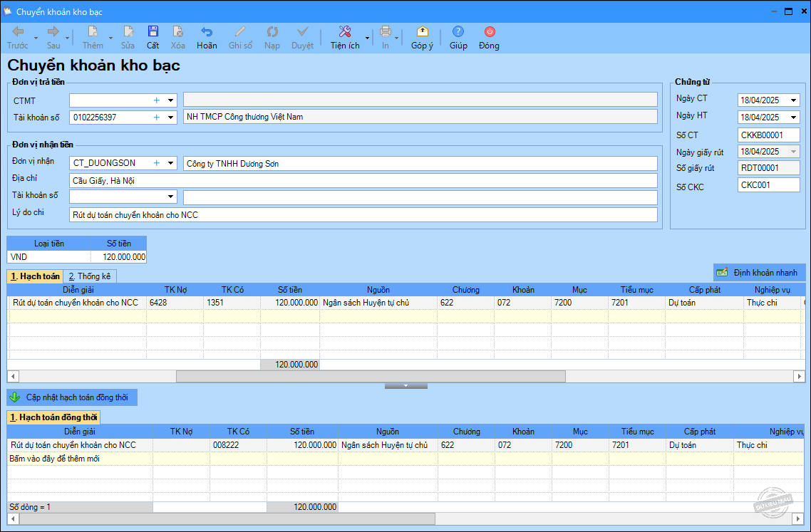Go to next record with Sau
Image resolution: width=811 pixels, height=532 pixels.
tap(53, 38)
